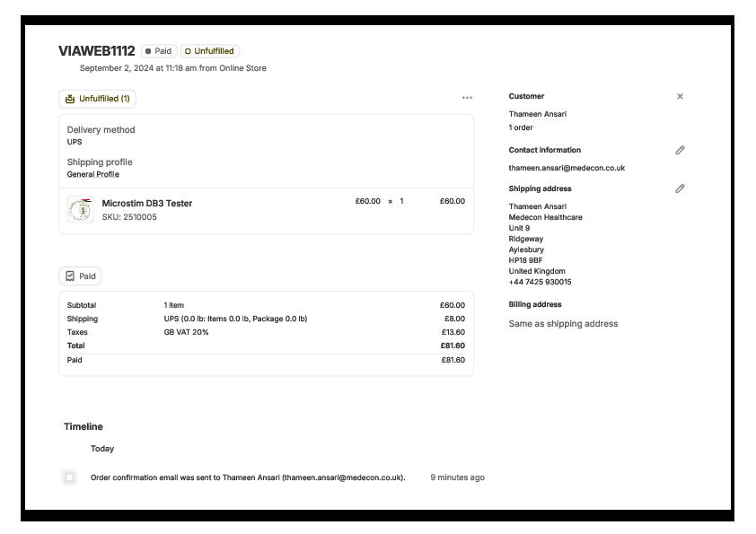
Task: Open customer Thameen Ansari's profile link
Action: 537,114
